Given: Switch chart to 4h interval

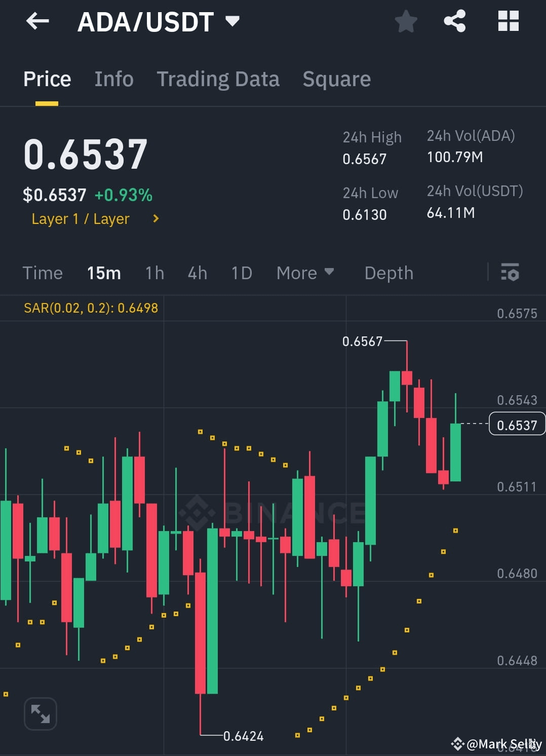Looking at the screenshot, I should [x=197, y=273].
